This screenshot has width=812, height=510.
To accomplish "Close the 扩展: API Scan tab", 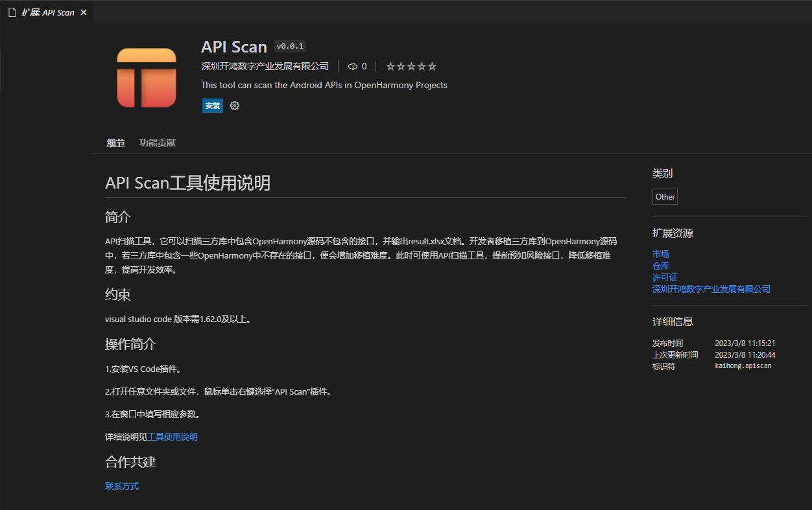I will (83, 12).
